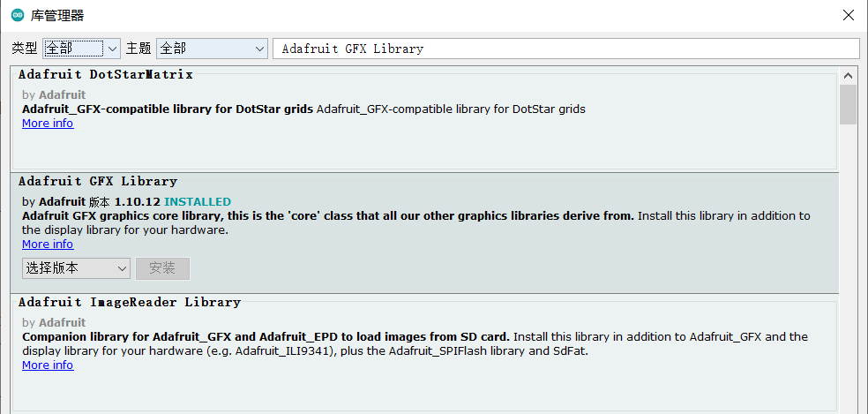Open the 类型 type dropdown

click(x=81, y=49)
